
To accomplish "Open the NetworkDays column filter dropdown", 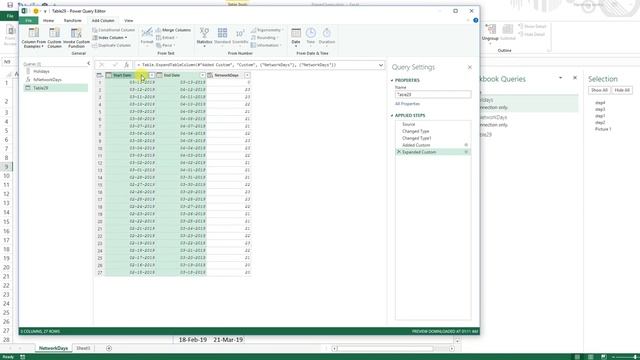I will 247,76.
